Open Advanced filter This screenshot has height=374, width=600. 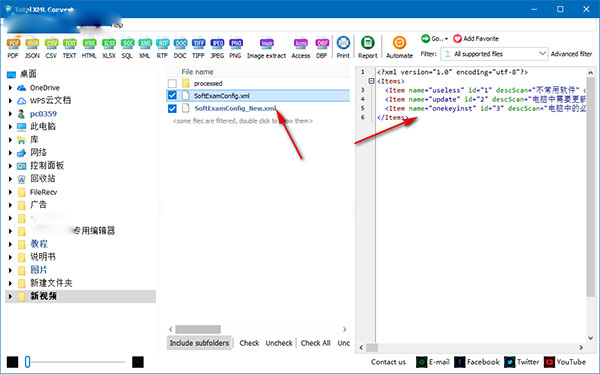point(571,54)
